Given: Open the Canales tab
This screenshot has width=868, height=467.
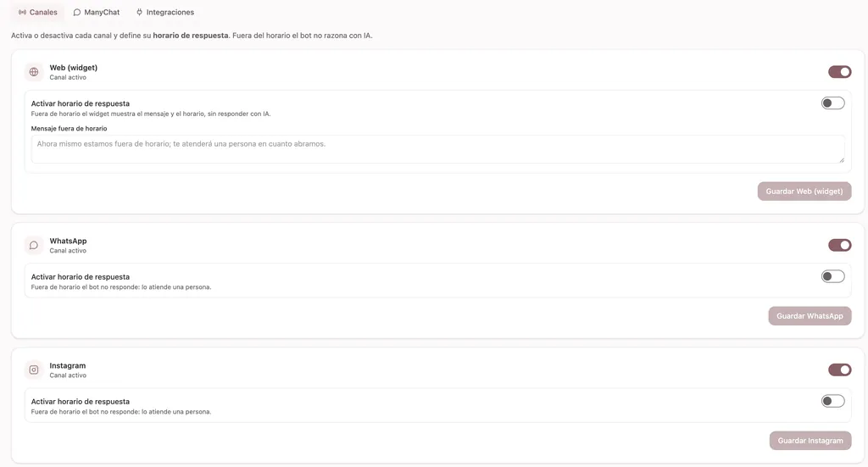Looking at the screenshot, I should click(x=37, y=12).
